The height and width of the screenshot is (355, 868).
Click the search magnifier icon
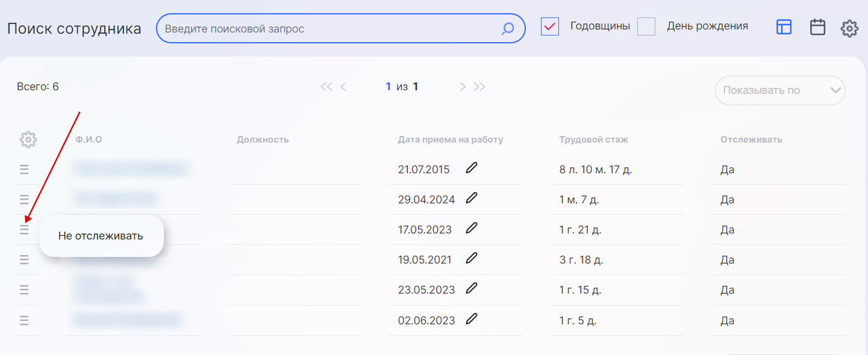point(508,29)
